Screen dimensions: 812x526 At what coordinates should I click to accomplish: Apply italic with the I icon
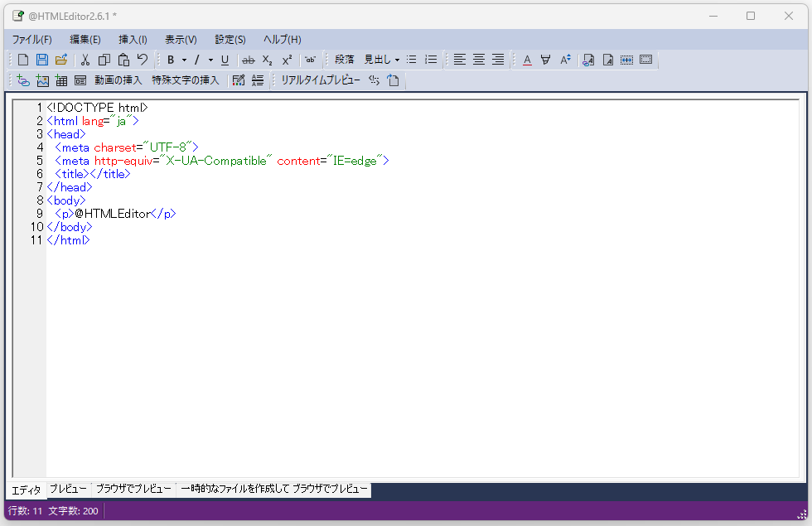coord(197,60)
